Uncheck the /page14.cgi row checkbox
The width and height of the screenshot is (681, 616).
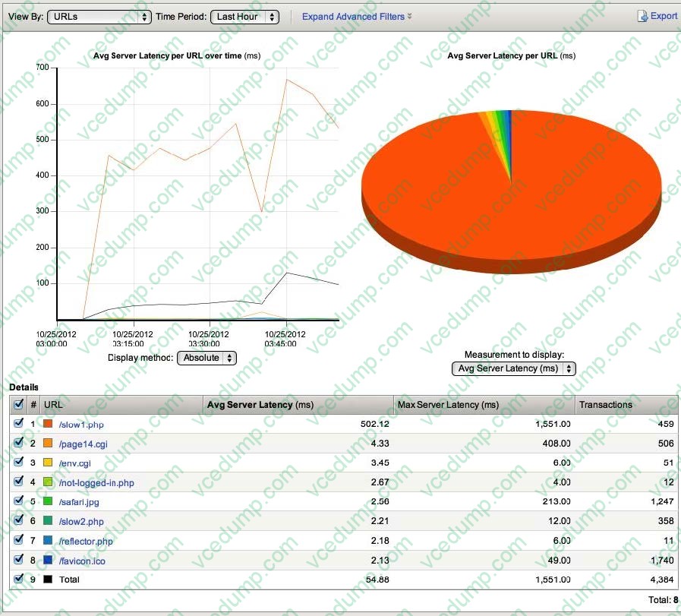pos(19,443)
